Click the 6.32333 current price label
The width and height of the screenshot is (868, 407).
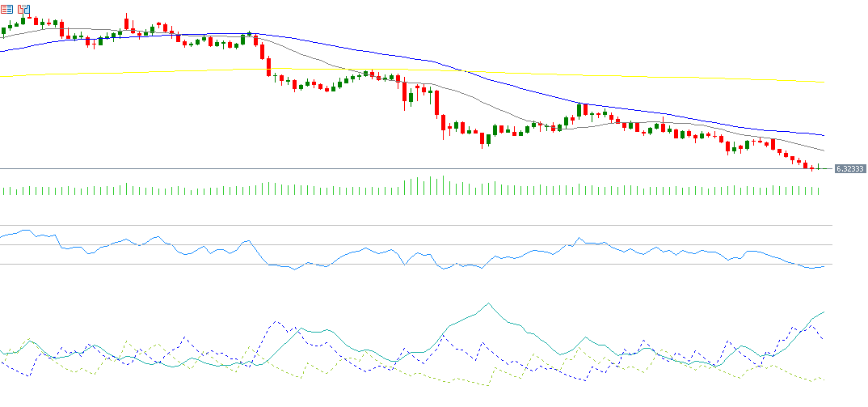click(x=849, y=168)
